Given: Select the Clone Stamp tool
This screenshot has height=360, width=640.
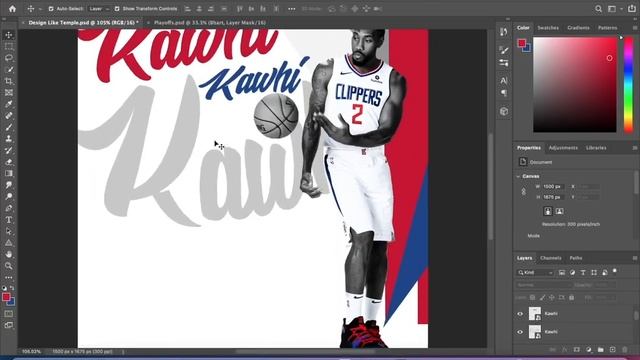Looking at the screenshot, I should pos(9,139).
